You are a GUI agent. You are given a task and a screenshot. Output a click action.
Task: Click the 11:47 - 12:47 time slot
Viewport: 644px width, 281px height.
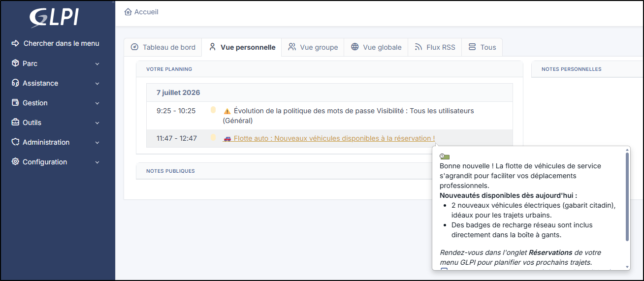coord(176,138)
